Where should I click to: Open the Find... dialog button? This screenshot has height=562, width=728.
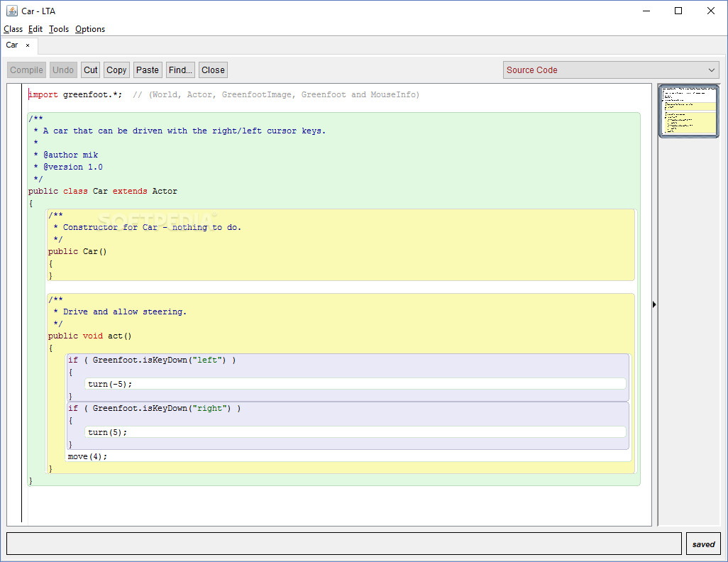[x=181, y=70]
